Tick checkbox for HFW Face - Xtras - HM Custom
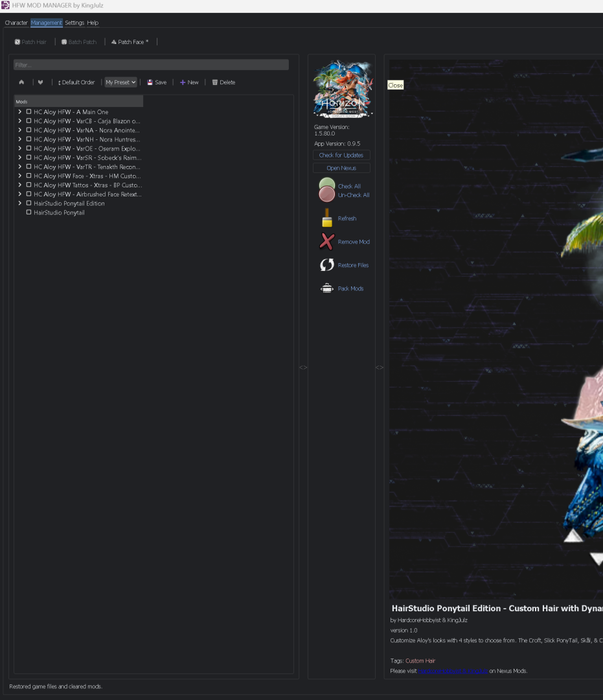This screenshot has width=603, height=700. (x=28, y=176)
